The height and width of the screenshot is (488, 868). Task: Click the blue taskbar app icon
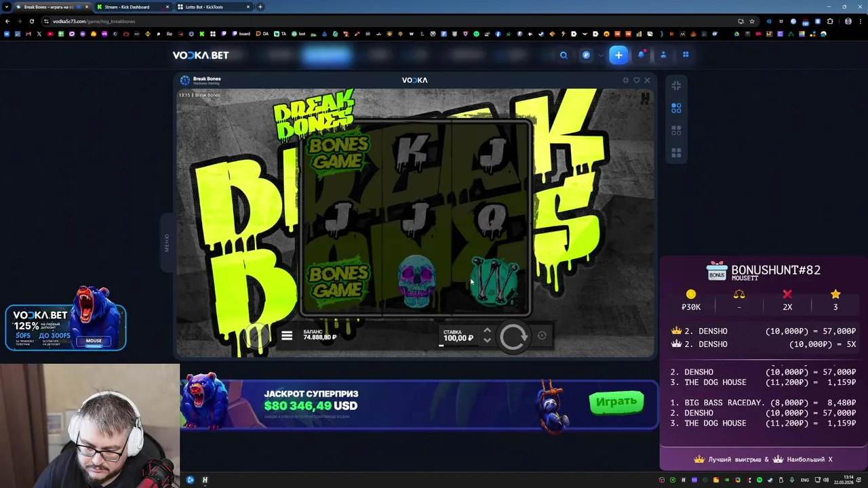pos(190,480)
